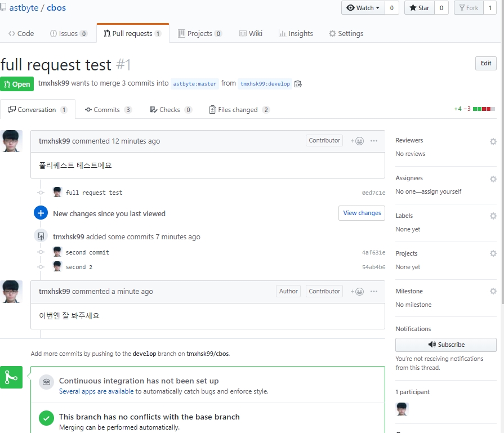The width and height of the screenshot is (504, 433).
Task: Click 'assign yourself' link
Action: (441, 191)
